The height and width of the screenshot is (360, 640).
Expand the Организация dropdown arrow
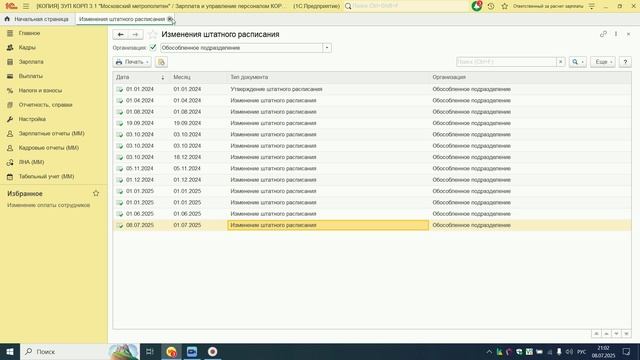(x=327, y=48)
